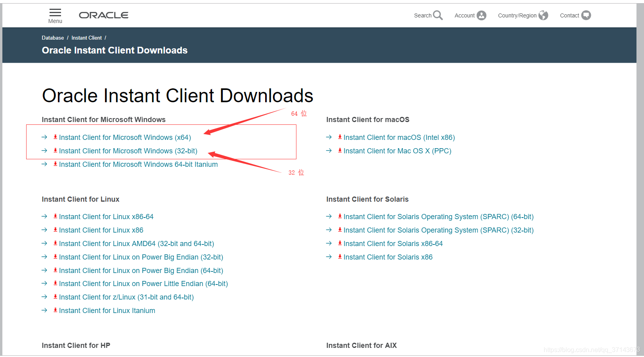Viewport: 644px width, 357px height.
Task: Click download icon beside Solaris x86 link
Action: 340,257
